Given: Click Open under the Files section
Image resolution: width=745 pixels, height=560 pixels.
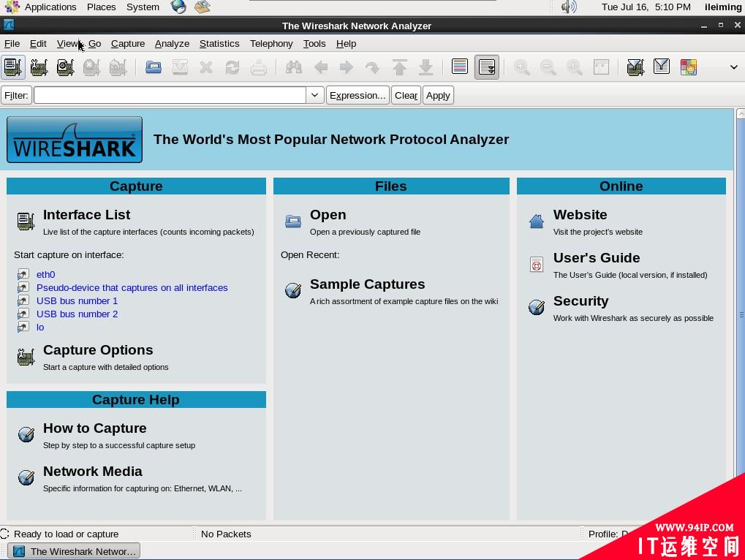Looking at the screenshot, I should pos(328,215).
